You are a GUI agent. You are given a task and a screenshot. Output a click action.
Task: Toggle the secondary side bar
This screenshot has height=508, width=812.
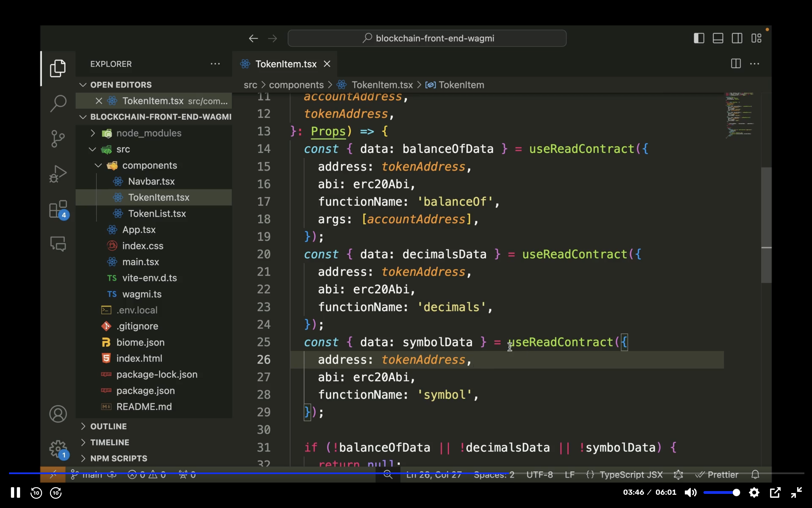[737, 38]
